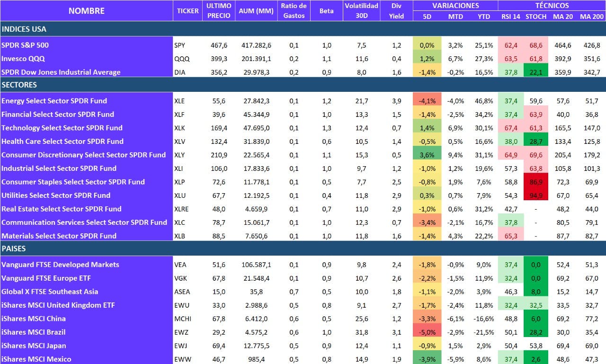Select the 31,8 volatility cell for EWZ

(x=361, y=332)
